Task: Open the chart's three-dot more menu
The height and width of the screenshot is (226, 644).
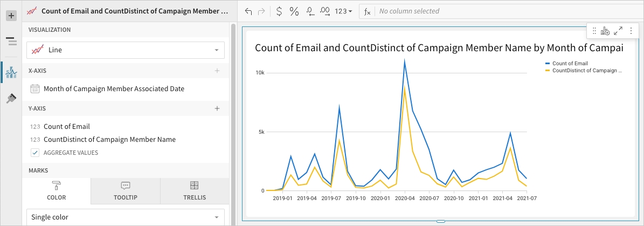Action: pyautogui.click(x=631, y=31)
